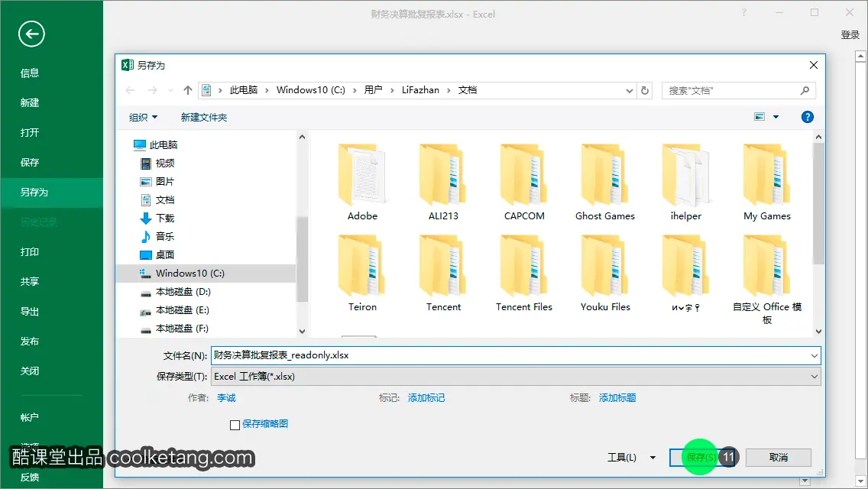Change view layout icon in dialog toolbar
The width and height of the screenshot is (868, 489).
759,117
